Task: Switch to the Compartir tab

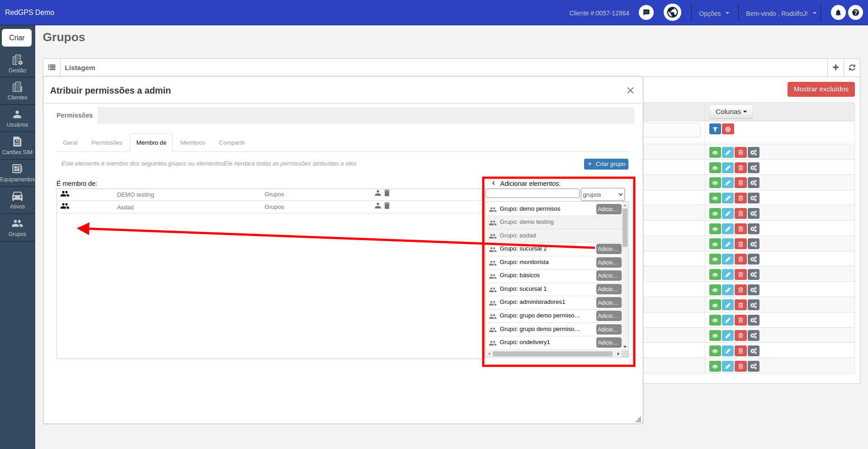Action: [x=232, y=143]
